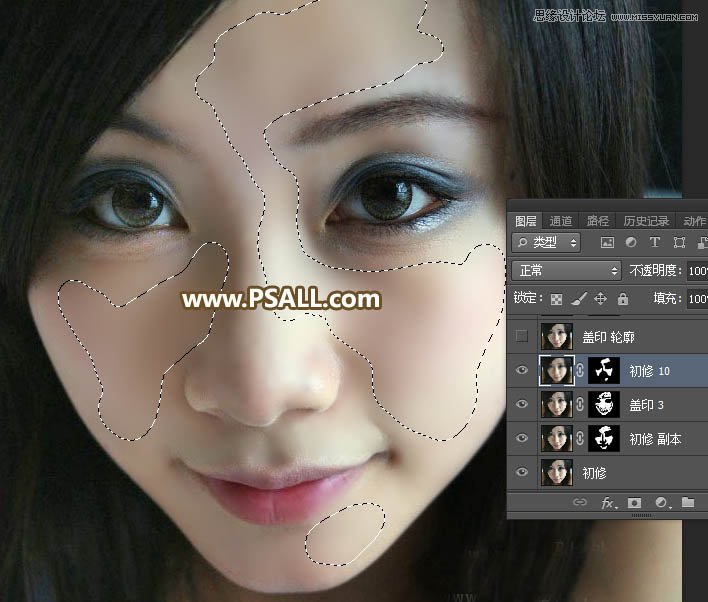
Task: Filter layers by text type icon
Action: 655,243
